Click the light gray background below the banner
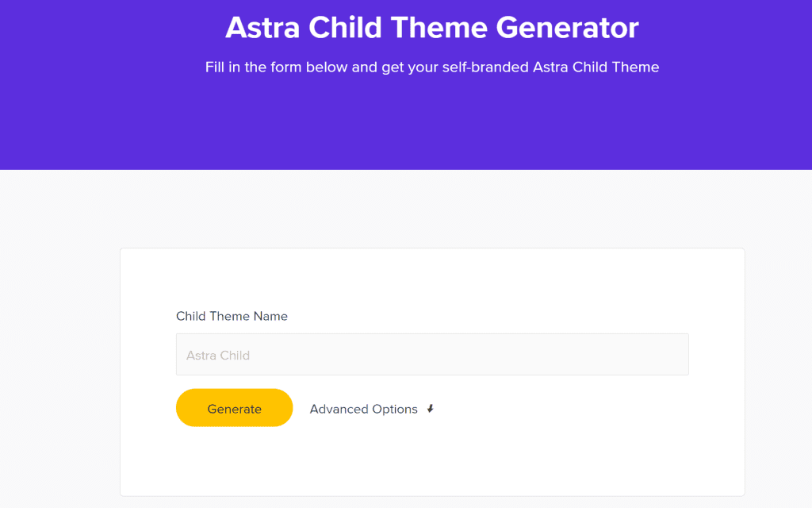The width and height of the screenshot is (812, 508). (406, 207)
